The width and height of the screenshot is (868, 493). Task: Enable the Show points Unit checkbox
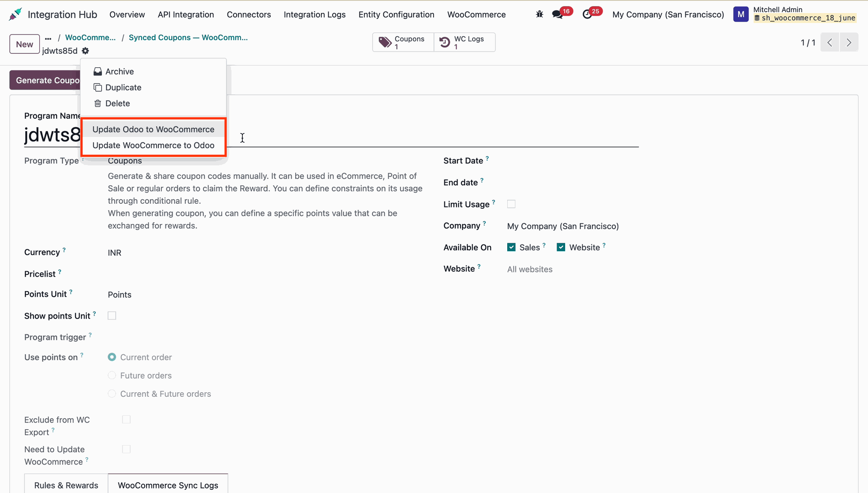[112, 316]
